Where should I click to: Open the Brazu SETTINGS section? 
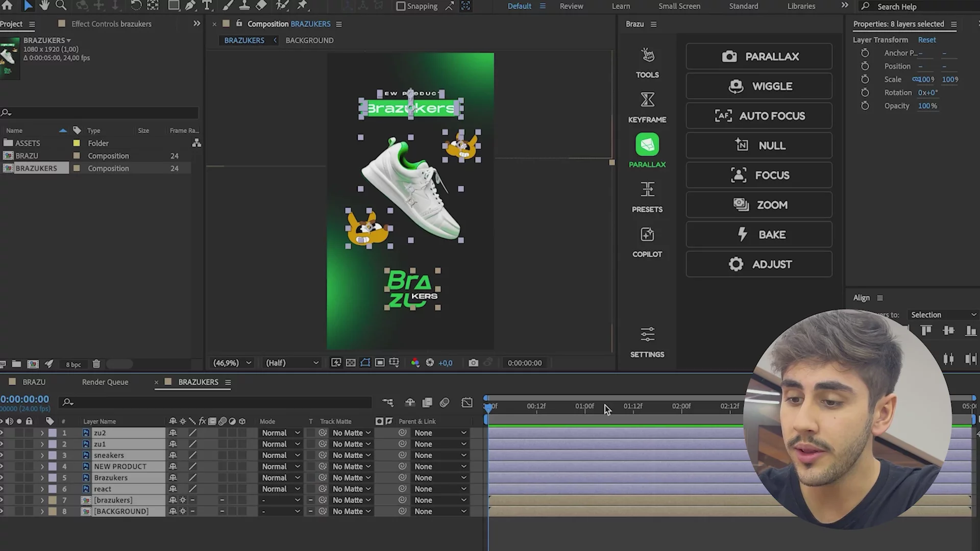(647, 342)
